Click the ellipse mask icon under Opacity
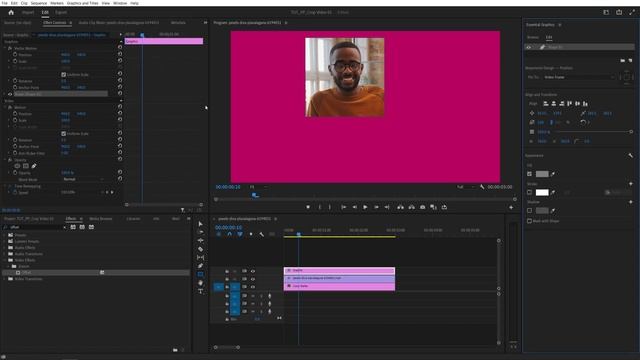The image size is (640, 360). point(17,166)
